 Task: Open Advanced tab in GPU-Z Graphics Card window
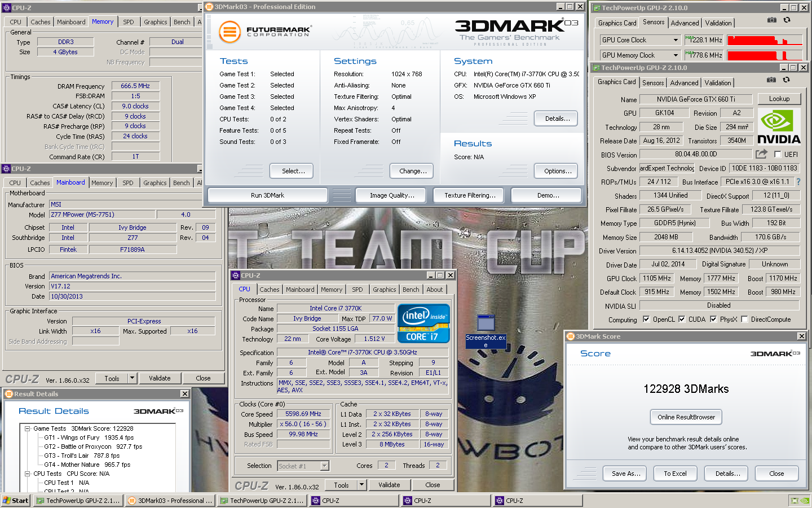coord(684,83)
